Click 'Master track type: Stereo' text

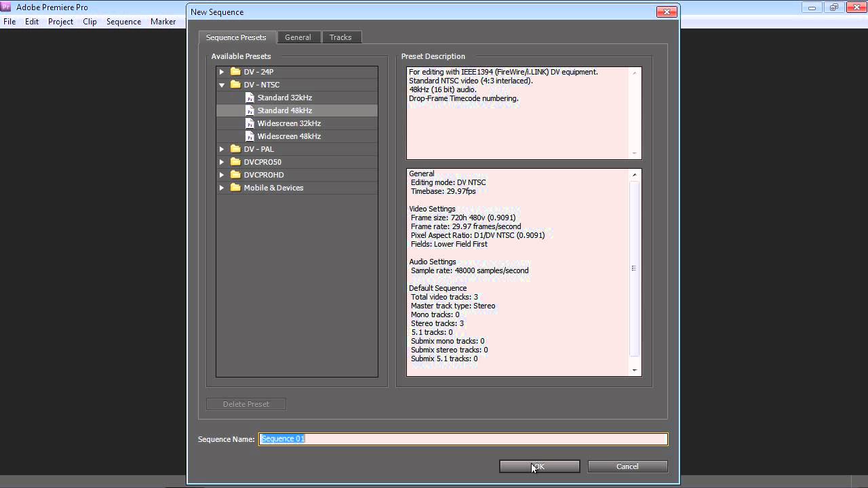tap(453, 306)
